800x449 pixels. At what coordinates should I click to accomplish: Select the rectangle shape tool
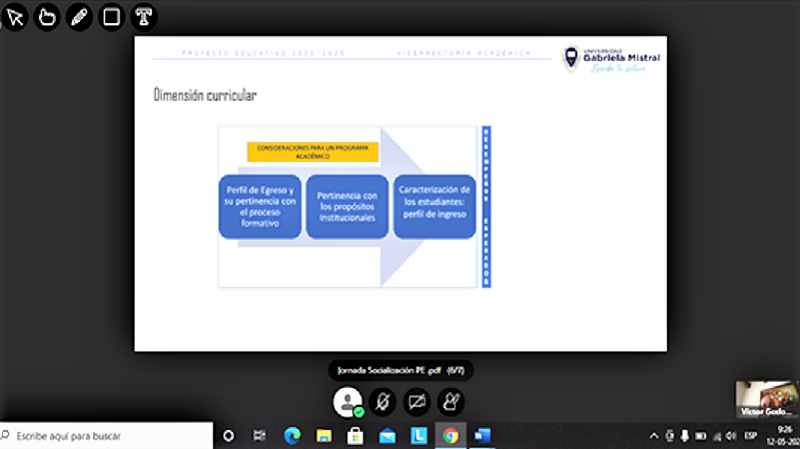pyautogui.click(x=111, y=17)
